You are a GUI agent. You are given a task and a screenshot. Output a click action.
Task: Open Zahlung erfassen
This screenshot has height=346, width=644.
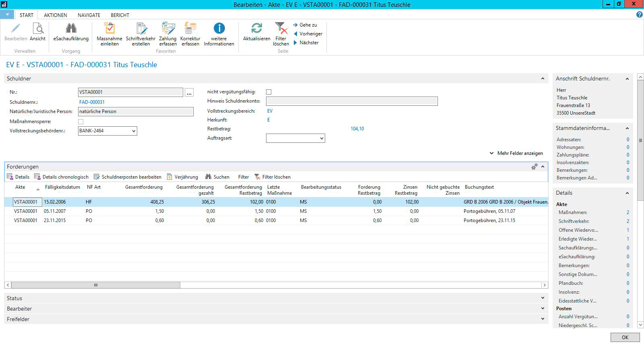168,29
